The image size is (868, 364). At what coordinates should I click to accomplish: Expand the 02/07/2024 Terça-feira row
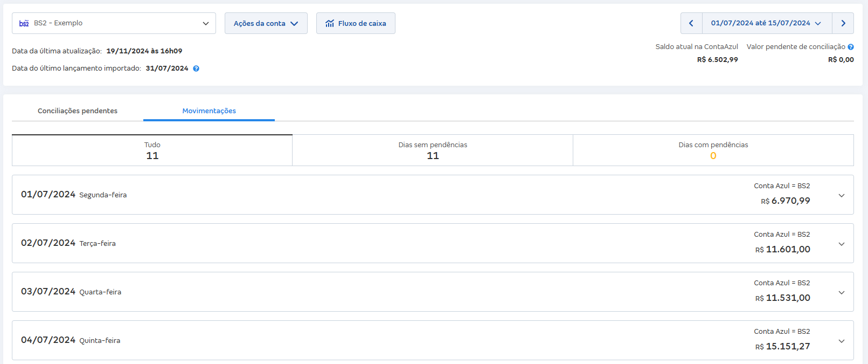(x=841, y=244)
